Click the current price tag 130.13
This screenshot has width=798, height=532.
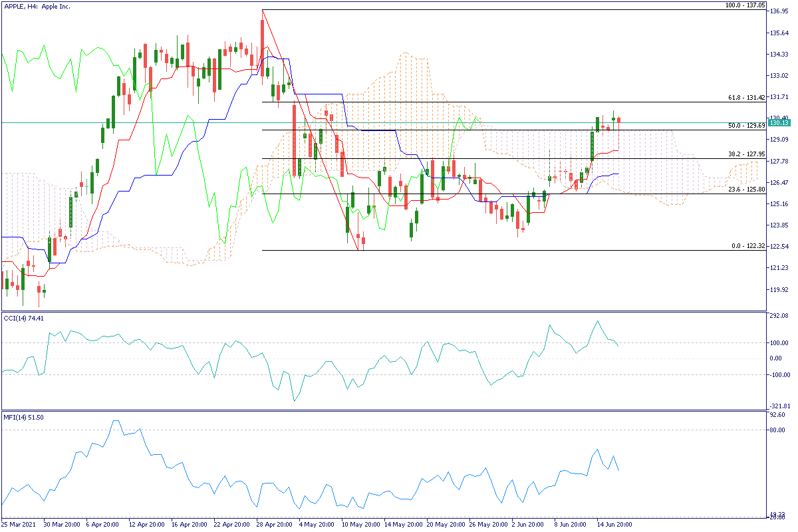click(x=778, y=122)
